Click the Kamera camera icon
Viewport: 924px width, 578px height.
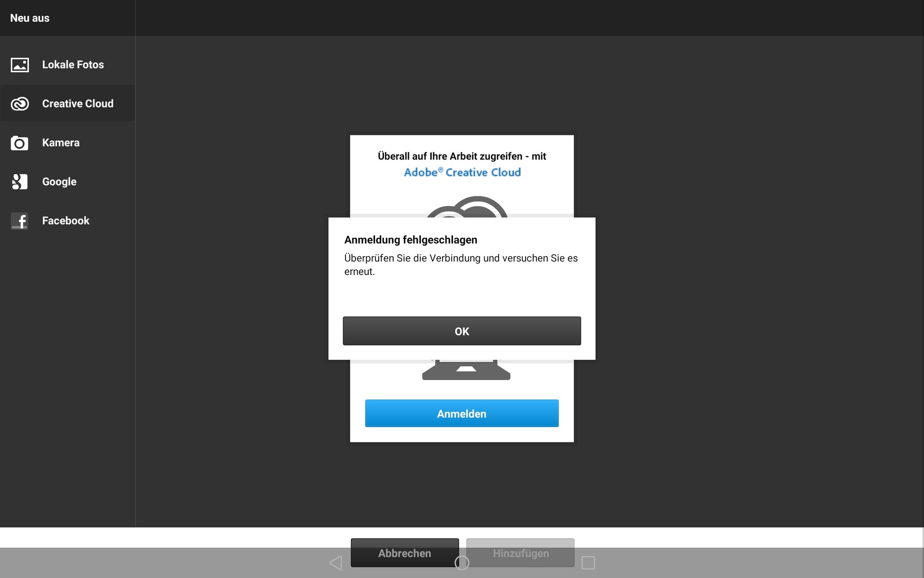tap(20, 143)
